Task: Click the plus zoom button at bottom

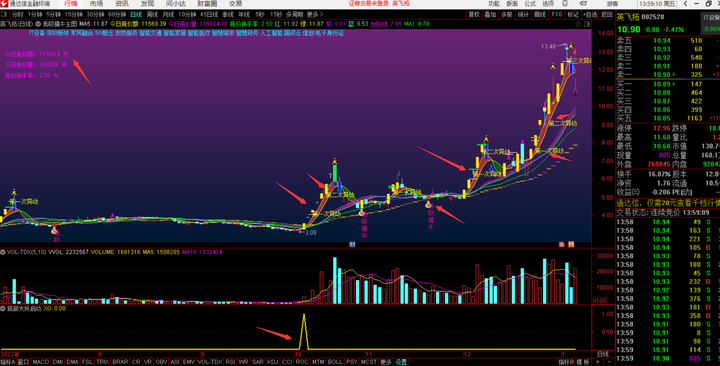Action: [597, 362]
